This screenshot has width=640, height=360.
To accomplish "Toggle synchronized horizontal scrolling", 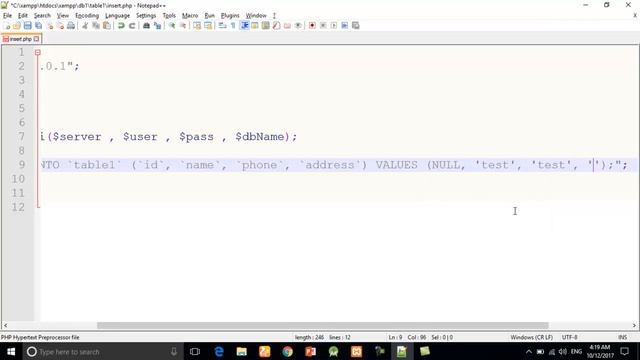I will click(208, 26).
